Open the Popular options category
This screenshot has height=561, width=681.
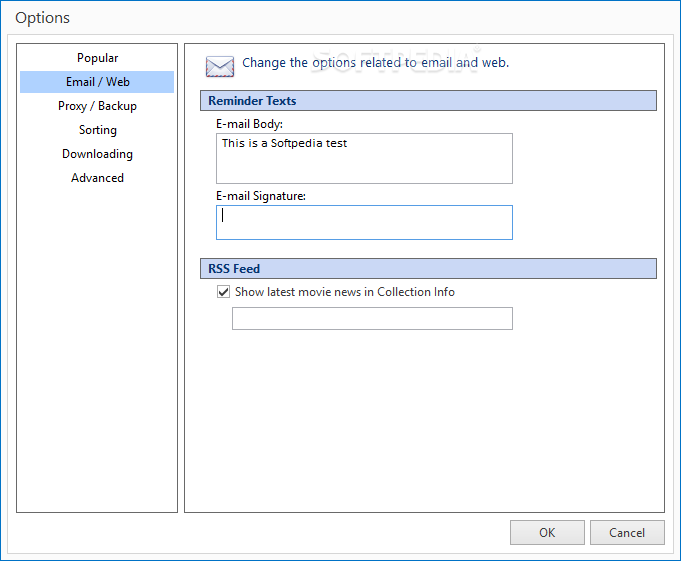97,58
